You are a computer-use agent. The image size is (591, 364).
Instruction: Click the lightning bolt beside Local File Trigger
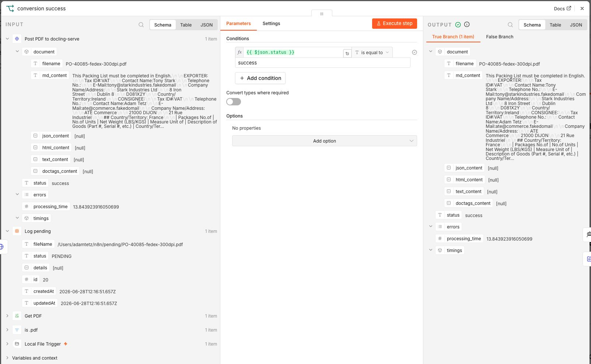(66, 344)
